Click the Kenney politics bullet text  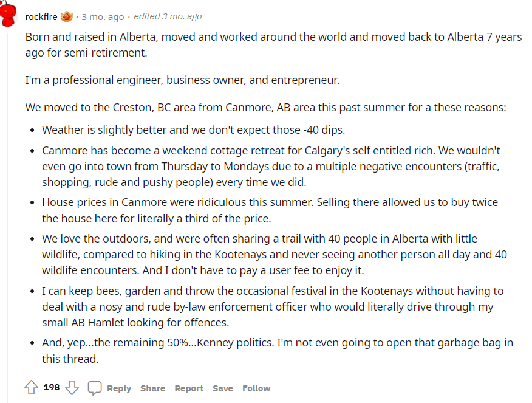277,351
